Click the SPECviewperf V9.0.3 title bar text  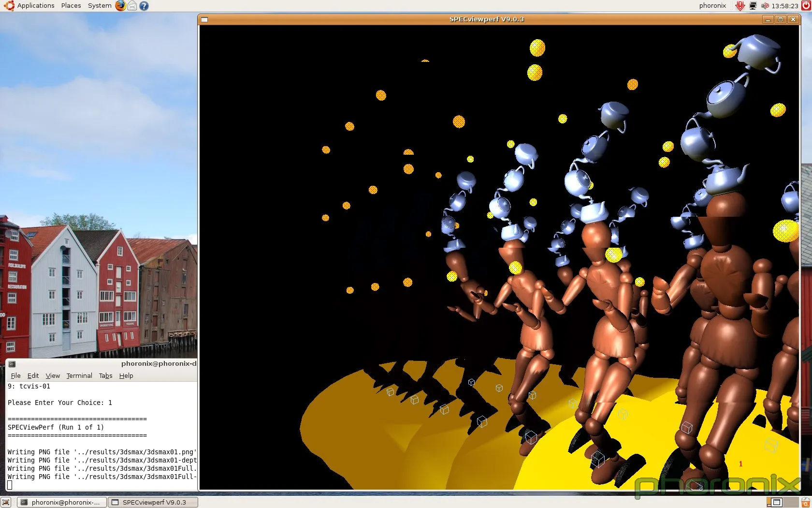tap(486, 19)
